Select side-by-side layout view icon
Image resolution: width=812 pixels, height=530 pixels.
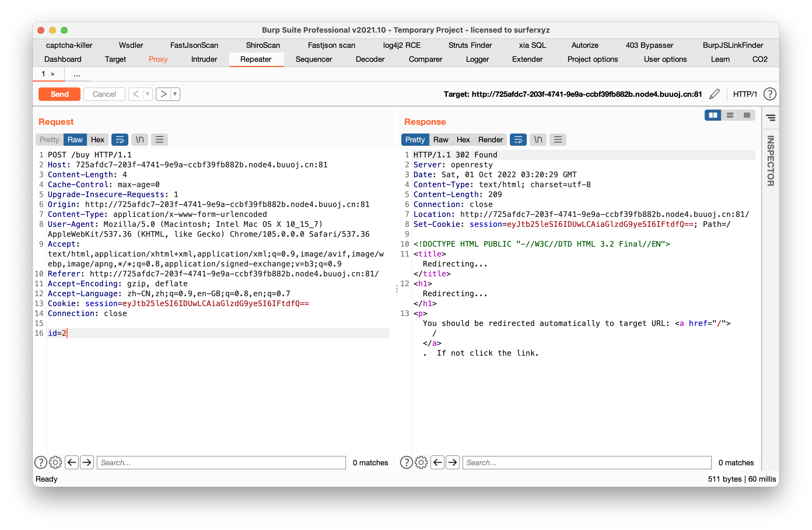click(x=713, y=115)
